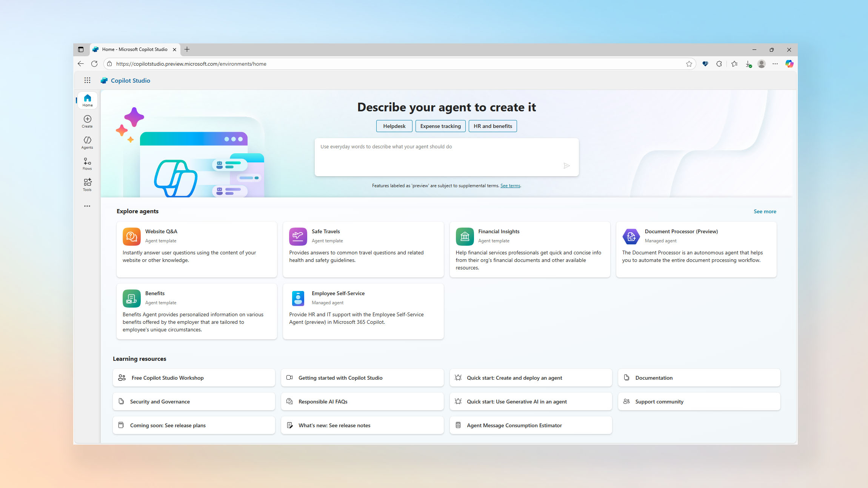The height and width of the screenshot is (488, 868).
Task: Open browser Copilot icon in toolbar
Action: [x=789, y=64]
